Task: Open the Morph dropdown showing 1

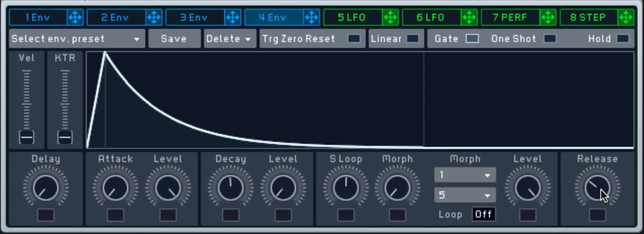Action: click(x=465, y=175)
